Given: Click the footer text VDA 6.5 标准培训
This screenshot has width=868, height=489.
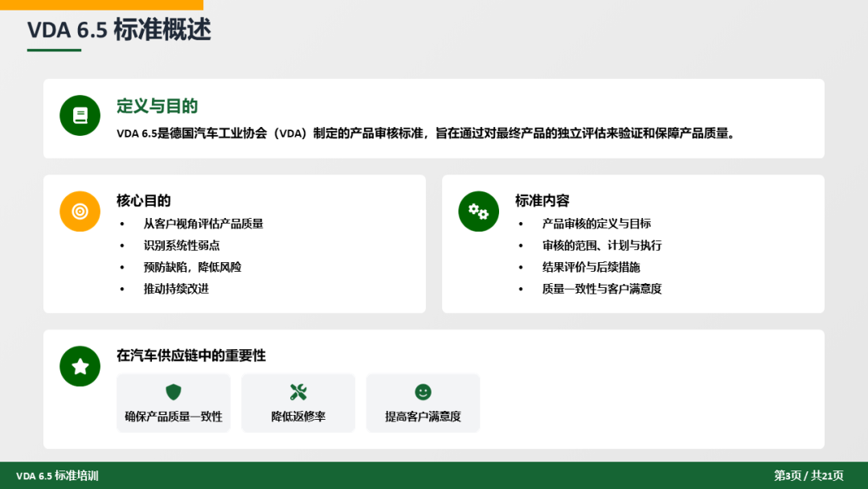Looking at the screenshot, I should (x=57, y=475).
